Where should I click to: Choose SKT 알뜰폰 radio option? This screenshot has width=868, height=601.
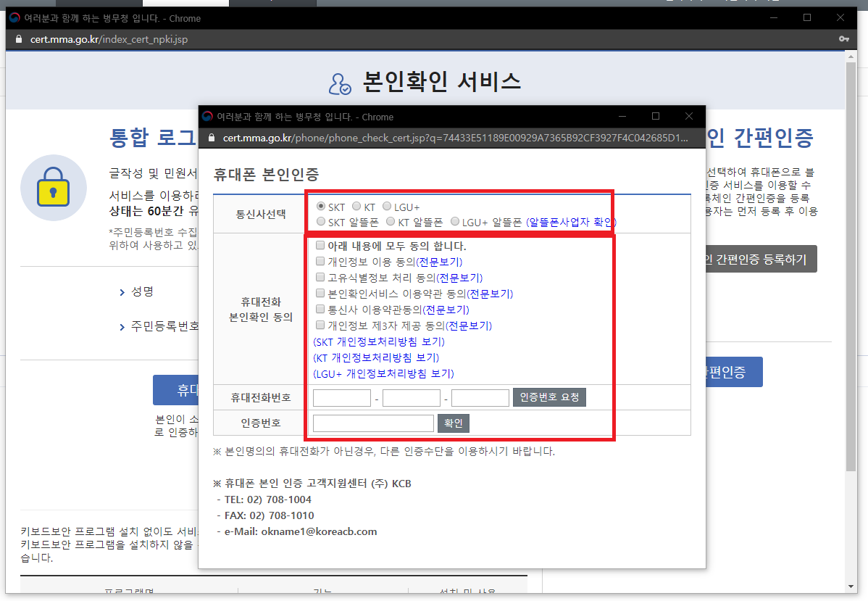[x=321, y=221]
